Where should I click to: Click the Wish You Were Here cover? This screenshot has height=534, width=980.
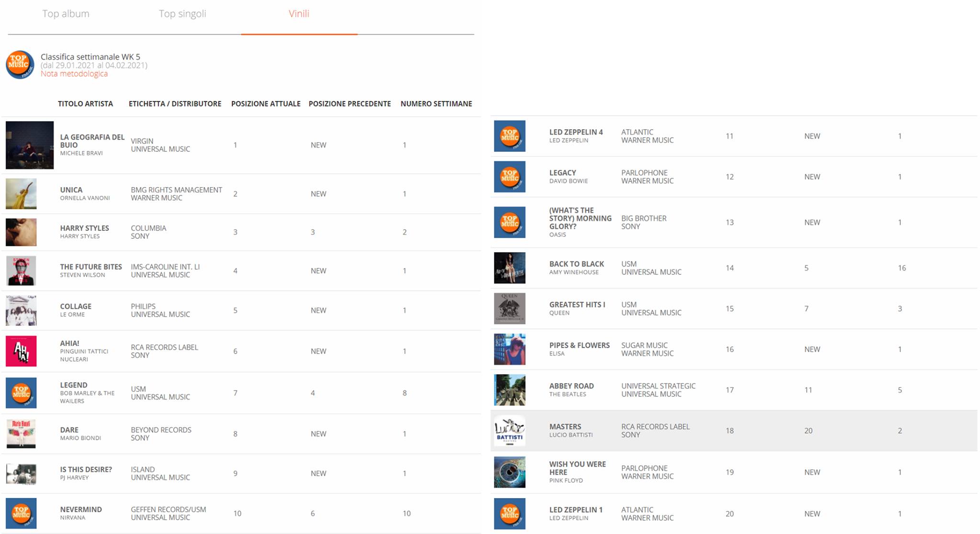tap(510, 472)
